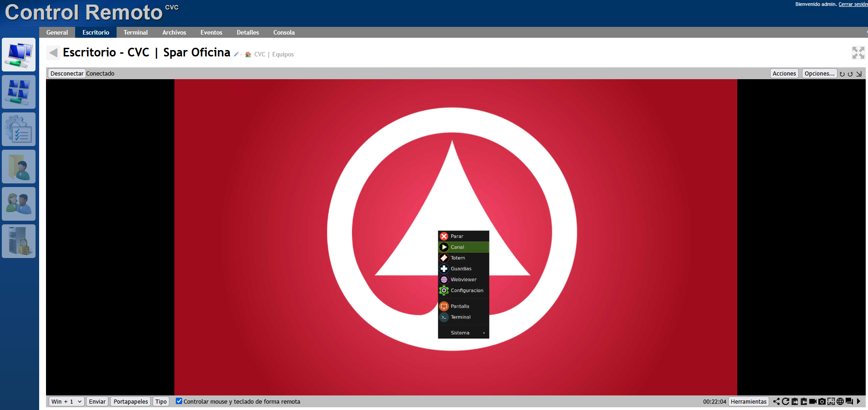Uncheck 'Controlar mouse y teclado de forma remota'

pos(179,401)
